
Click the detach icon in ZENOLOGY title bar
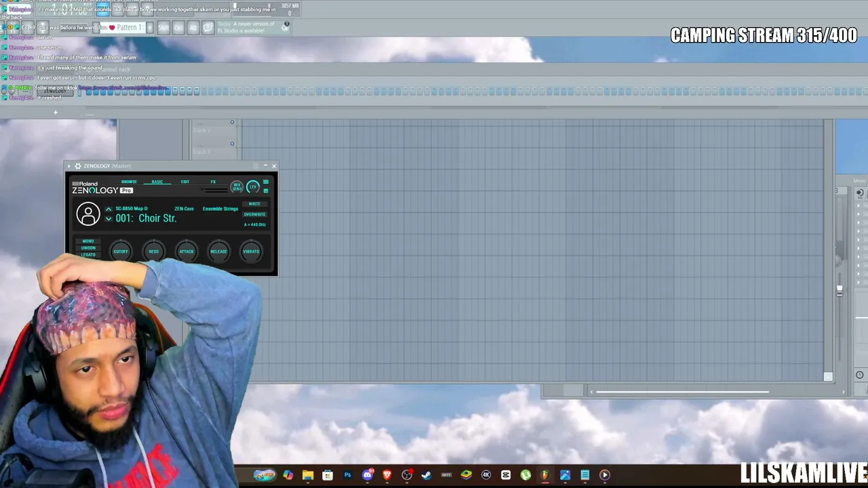tap(256, 166)
